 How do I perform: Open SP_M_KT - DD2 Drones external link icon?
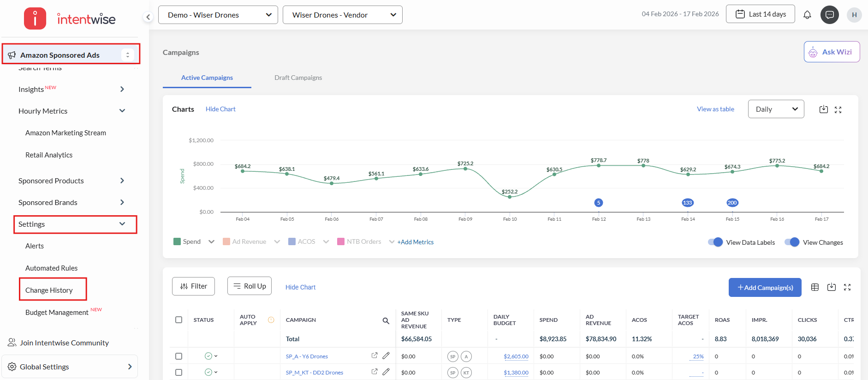click(x=375, y=372)
